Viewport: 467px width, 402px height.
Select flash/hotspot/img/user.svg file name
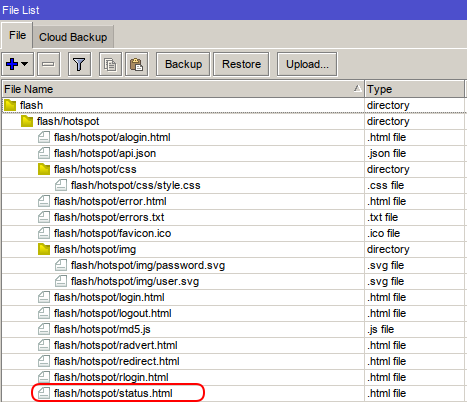pos(135,281)
